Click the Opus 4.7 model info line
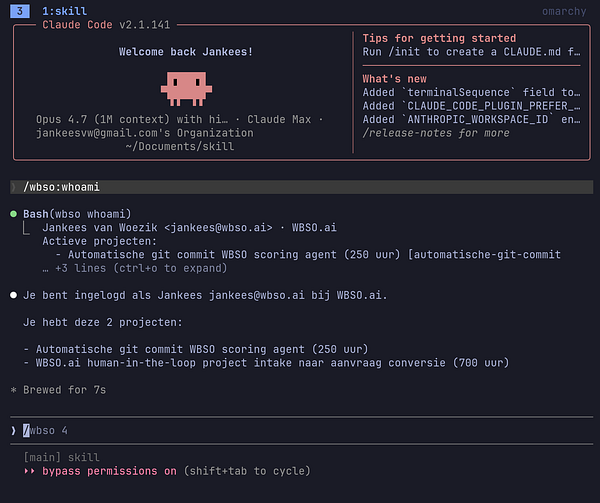 [x=179, y=119]
